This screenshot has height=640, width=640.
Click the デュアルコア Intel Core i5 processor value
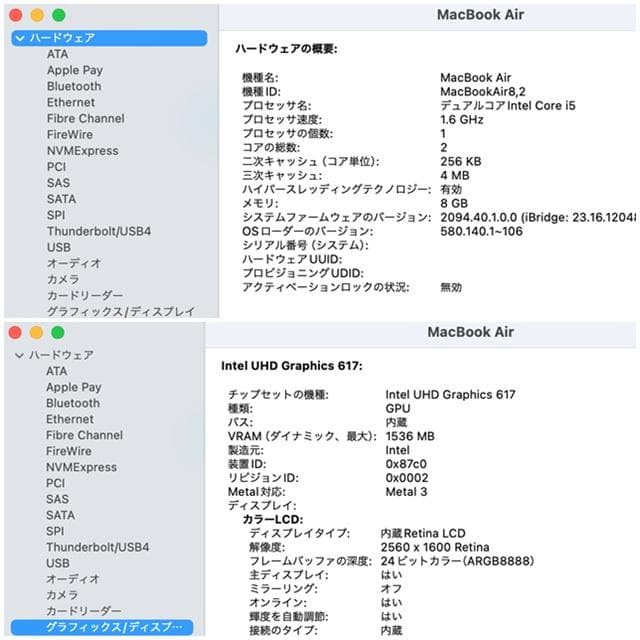[508, 106]
